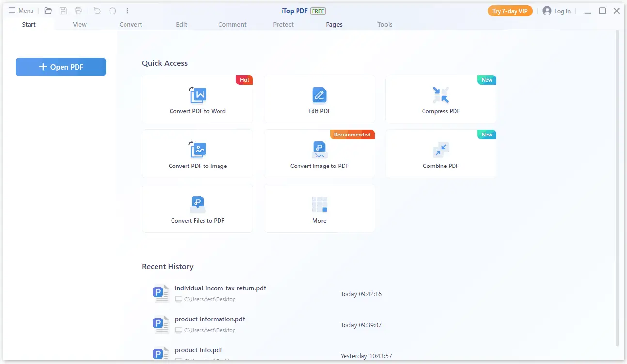The height and width of the screenshot is (364, 627).
Task: Click the Compress PDF arrows icon
Action: coord(441,95)
